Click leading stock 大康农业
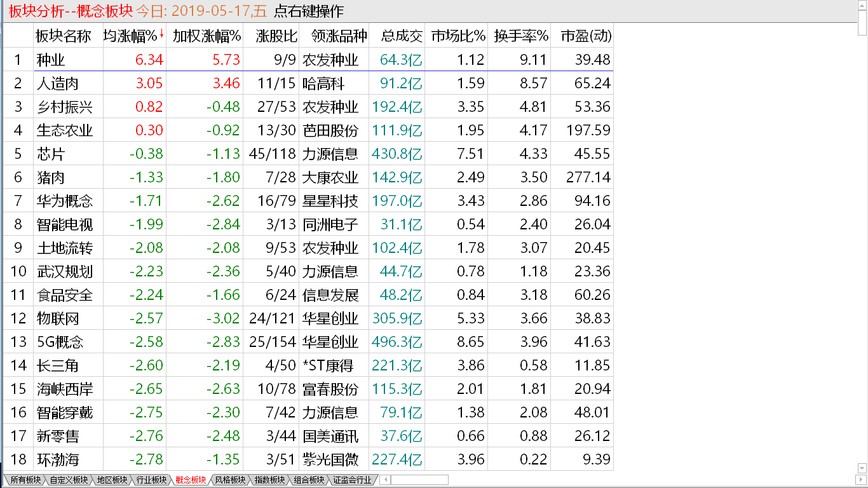 (x=330, y=177)
